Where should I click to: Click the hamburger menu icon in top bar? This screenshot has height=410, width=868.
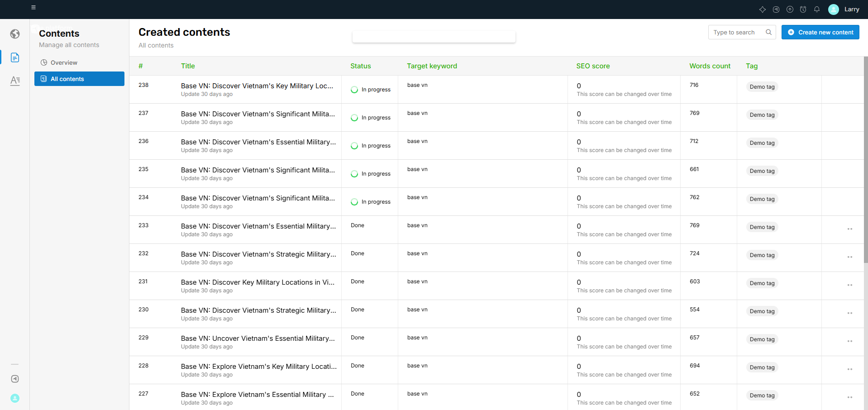pos(33,8)
